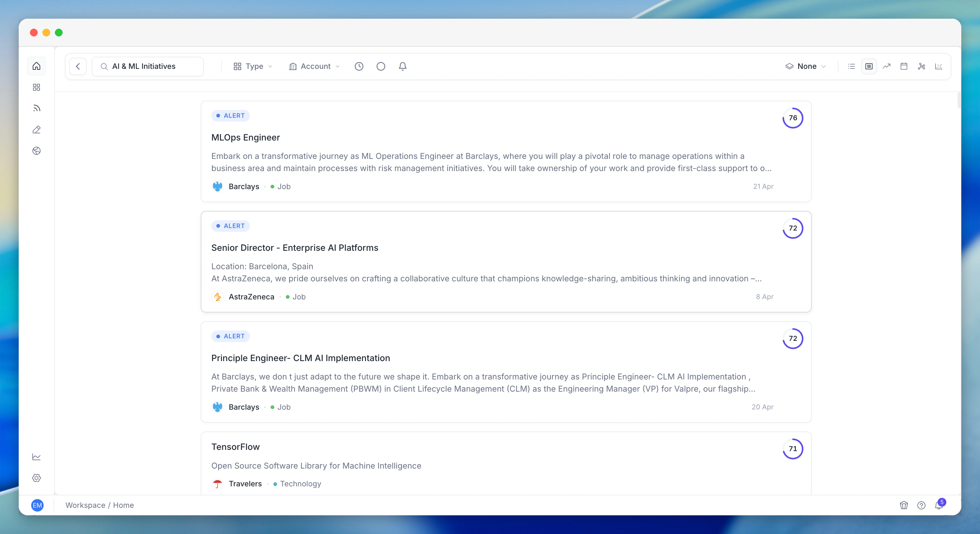
Task: Click the AI & ML Initiatives search field
Action: pos(148,66)
